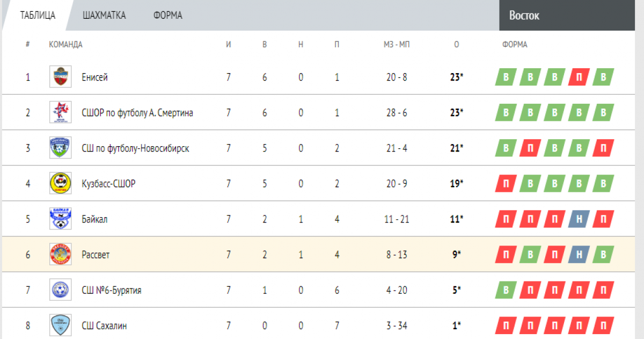Open the Восток group selector
Image resolution: width=644 pixels, height=339 pixels.
pyautogui.click(x=571, y=16)
